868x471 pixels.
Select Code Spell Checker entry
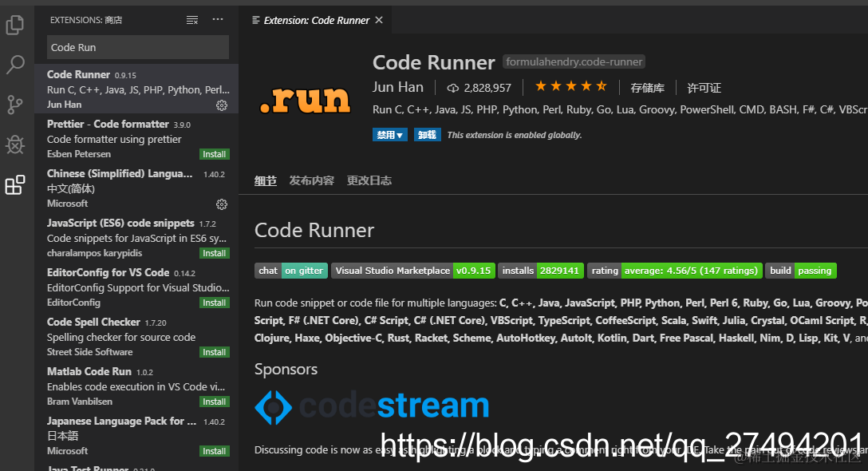[x=136, y=336]
